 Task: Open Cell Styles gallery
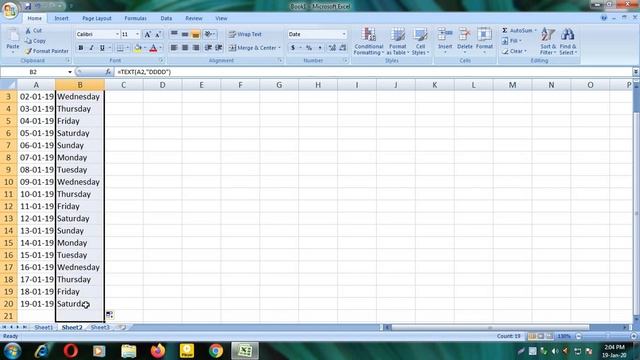pyautogui.click(x=420, y=41)
